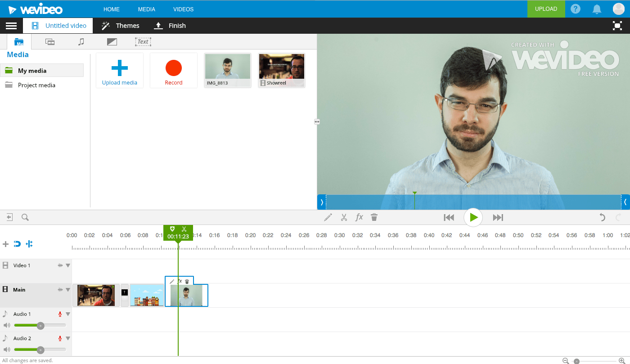Click the playhead time 00:11:23
The image size is (630, 364).
coord(178,237)
